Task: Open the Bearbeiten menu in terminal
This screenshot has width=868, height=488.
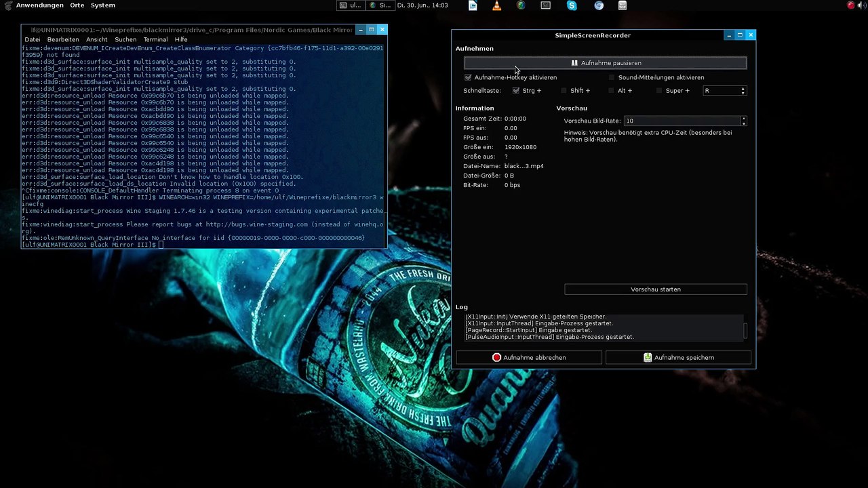Action: point(63,39)
